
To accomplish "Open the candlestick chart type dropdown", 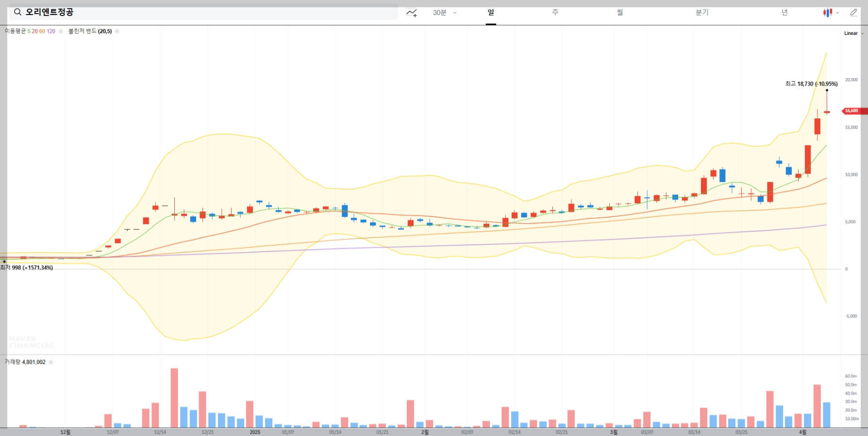I will [x=831, y=13].
